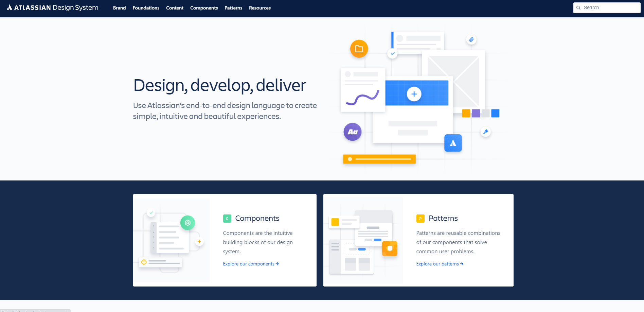Click the Components card heading
Screen dimensions: 644x312
[x=257, y=218]
